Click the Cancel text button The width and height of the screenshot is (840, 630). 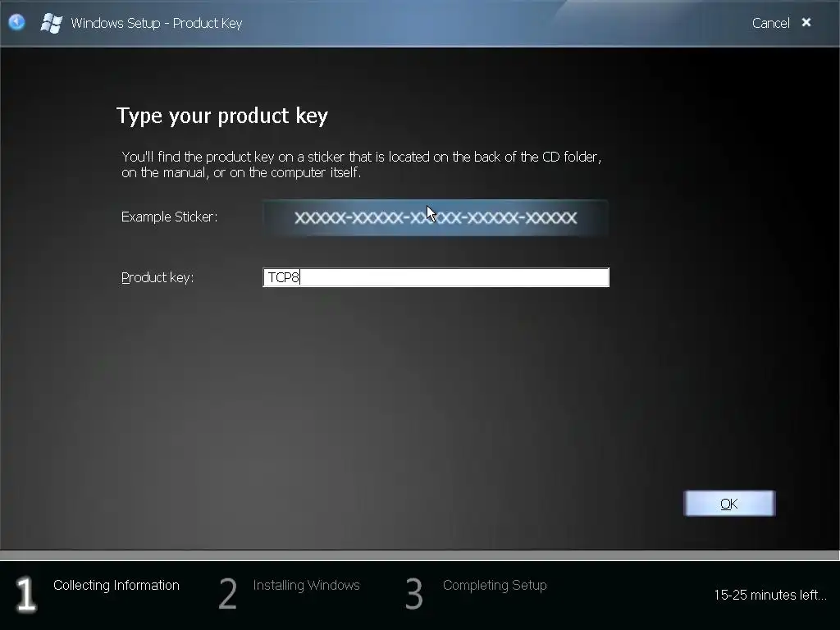[x=770, y=23]
